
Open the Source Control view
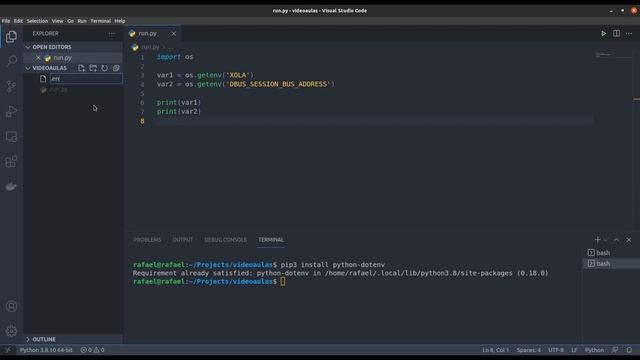[x=11, y=86]
